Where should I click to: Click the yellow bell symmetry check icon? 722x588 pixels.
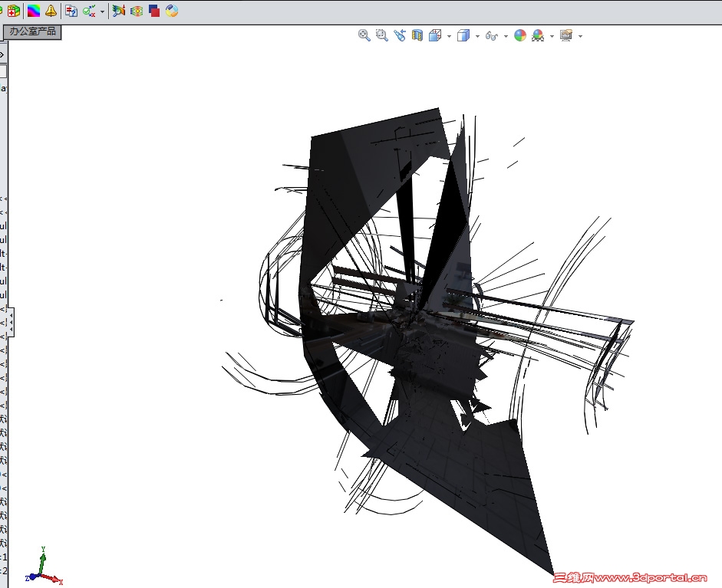[51, 11]
